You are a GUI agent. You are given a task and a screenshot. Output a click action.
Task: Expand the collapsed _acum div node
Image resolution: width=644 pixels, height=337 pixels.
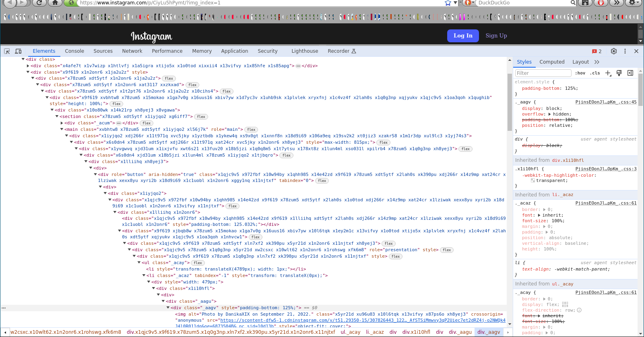click(x=62, y=123)
